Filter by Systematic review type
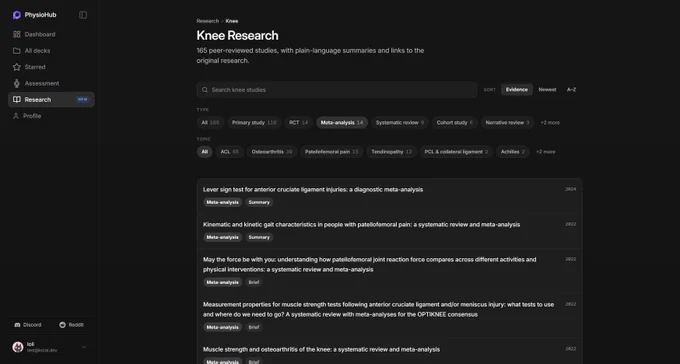The width and height of the screenshot is (680, 364). pyautogui.click(x=400, y=123)
